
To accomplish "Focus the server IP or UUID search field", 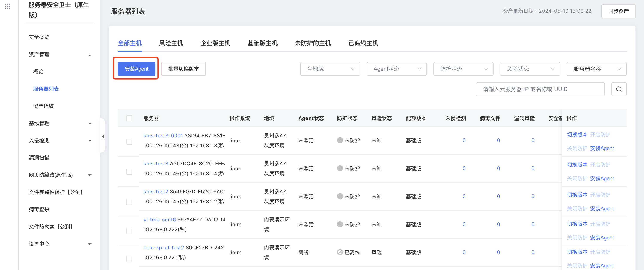I will [x=540, y=89].
